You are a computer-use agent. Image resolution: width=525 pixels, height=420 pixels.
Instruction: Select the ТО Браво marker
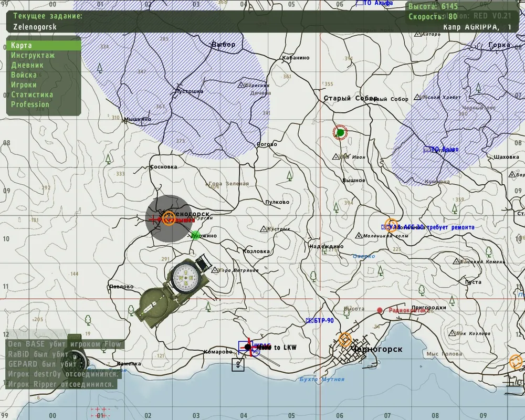(x=428, y=150)
